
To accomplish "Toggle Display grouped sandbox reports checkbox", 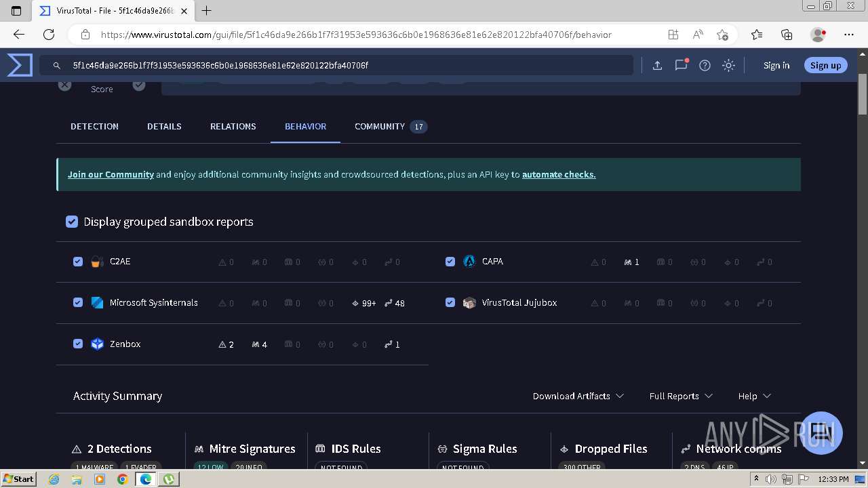I will coord(72,222).
